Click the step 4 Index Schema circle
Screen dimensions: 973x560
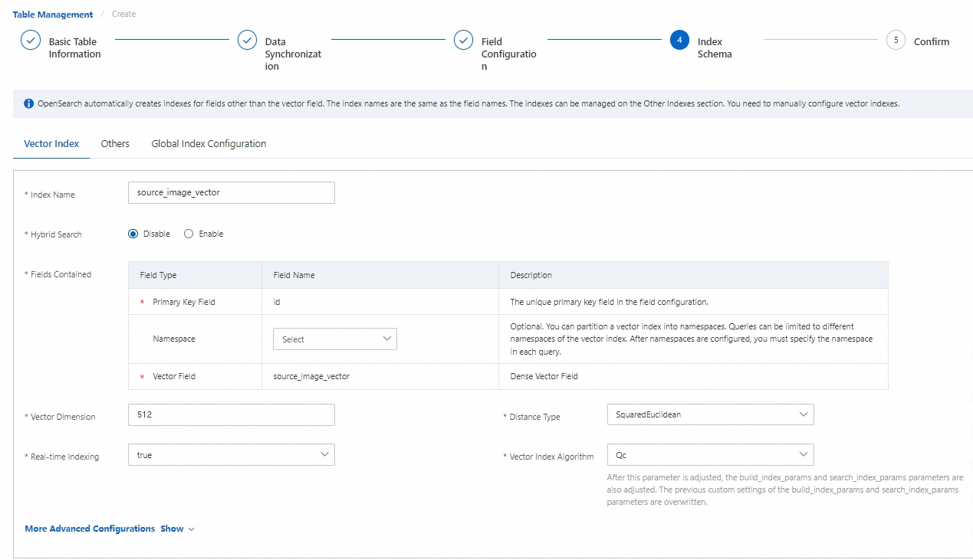[x=679, y=41]
